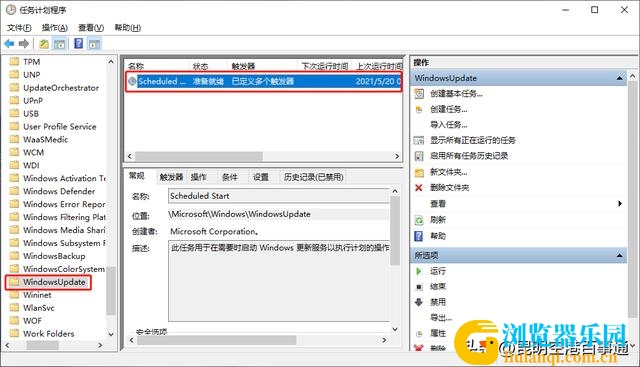Click the 描述 description text box
This screenshot has width=640, height=367.
[279, 281]
